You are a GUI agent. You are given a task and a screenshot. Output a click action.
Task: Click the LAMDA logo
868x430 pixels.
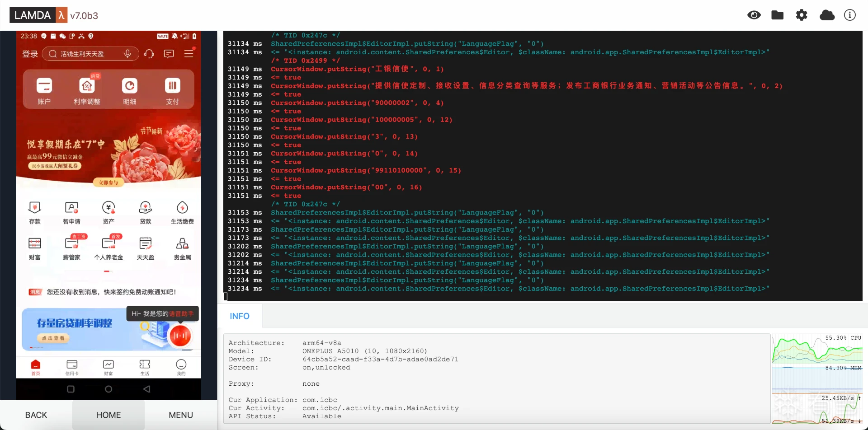pyautogui.click(x=38, y=15)
